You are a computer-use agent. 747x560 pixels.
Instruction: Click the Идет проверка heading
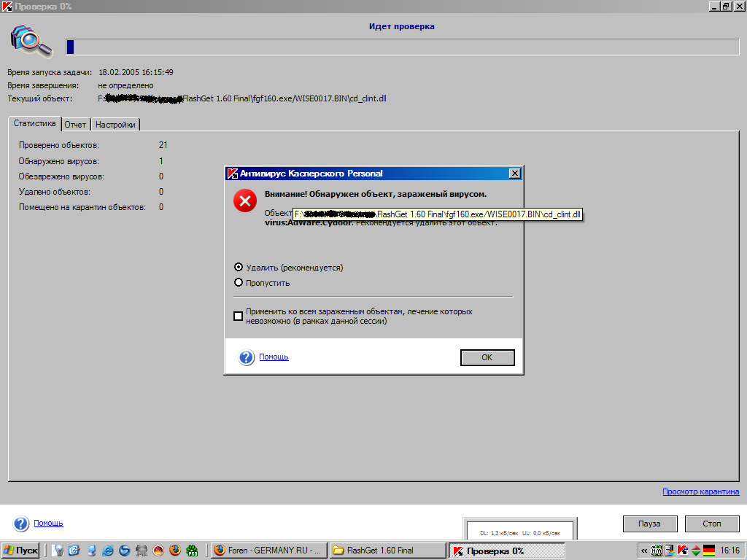(402, 27)
